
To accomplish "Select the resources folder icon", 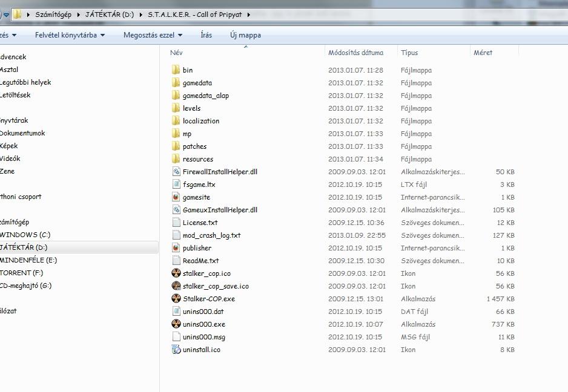I will [x=176, y=158].
